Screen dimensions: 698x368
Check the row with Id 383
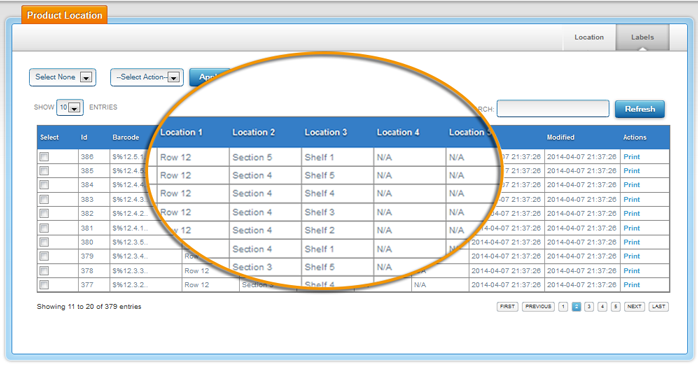pos(44,199)
